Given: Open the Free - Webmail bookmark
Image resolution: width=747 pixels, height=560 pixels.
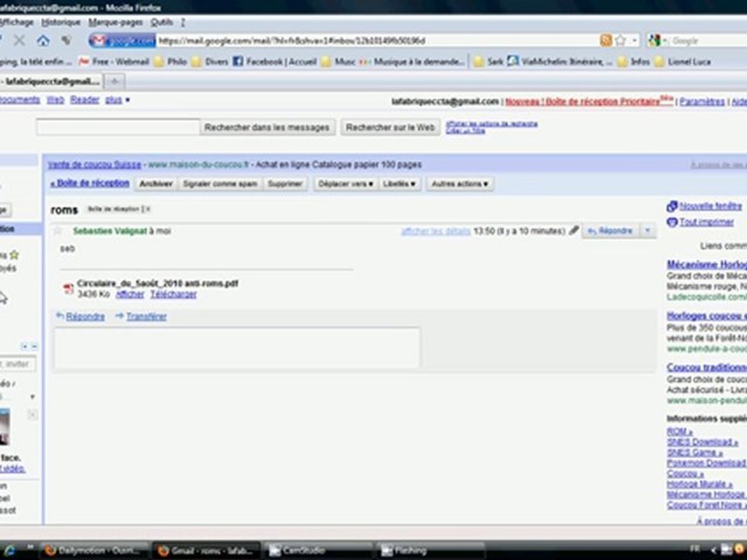Looking at the screenshot, I should point(114,61).
